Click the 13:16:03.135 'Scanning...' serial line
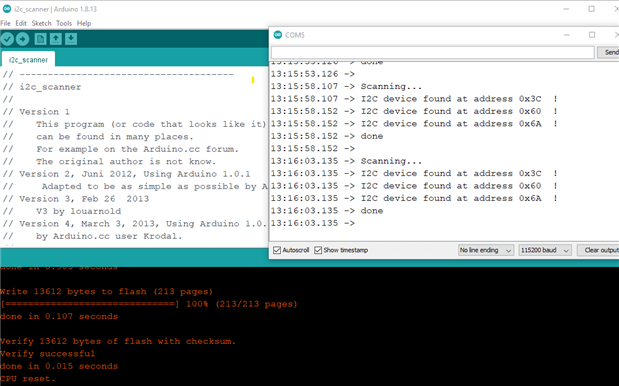Viewport: 619px width, 386px height. click(346, 161)
